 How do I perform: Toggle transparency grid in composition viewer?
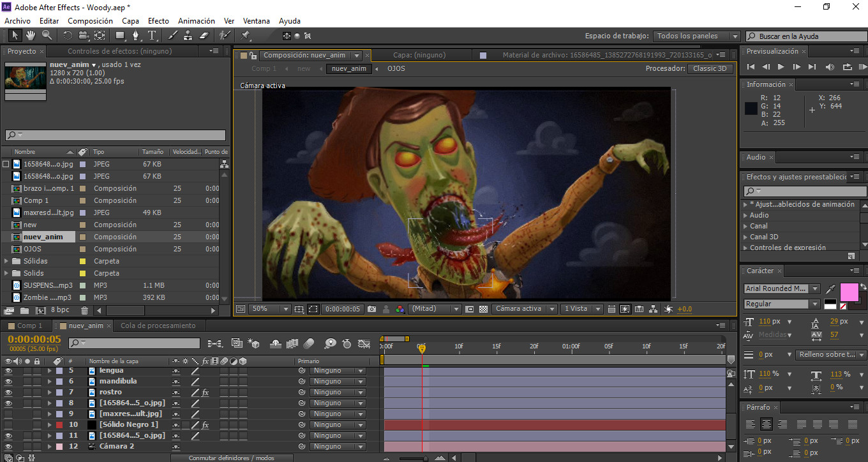484,309
